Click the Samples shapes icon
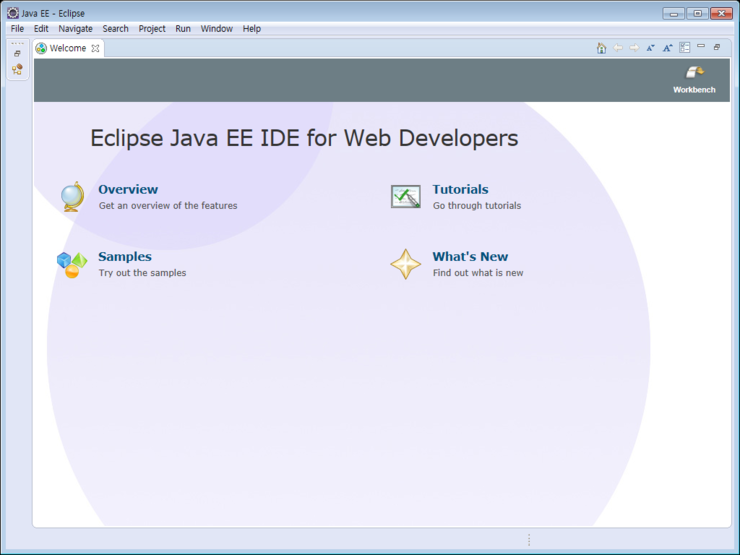The height and width of the screenshot is (555, 740). pyautogui.click(x=72, y=265)
